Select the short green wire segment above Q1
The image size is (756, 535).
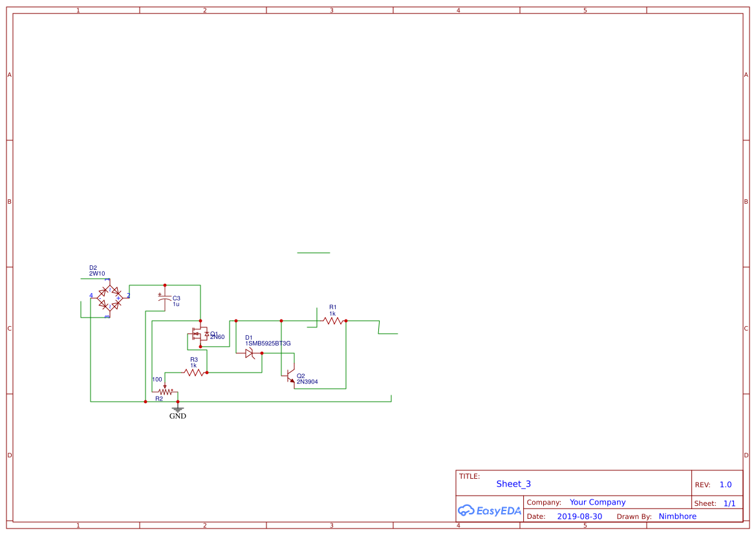(314, 252)
